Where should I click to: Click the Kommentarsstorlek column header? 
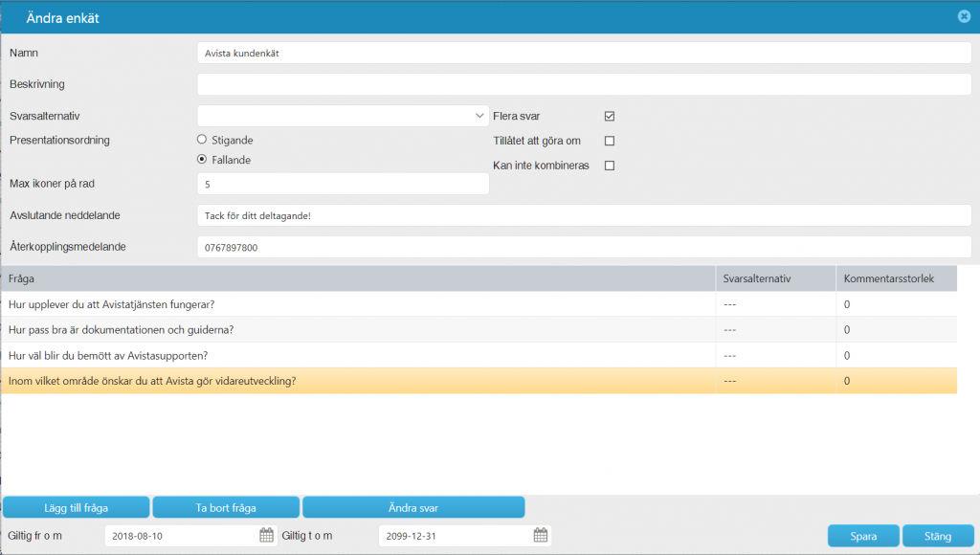[897, 278]
